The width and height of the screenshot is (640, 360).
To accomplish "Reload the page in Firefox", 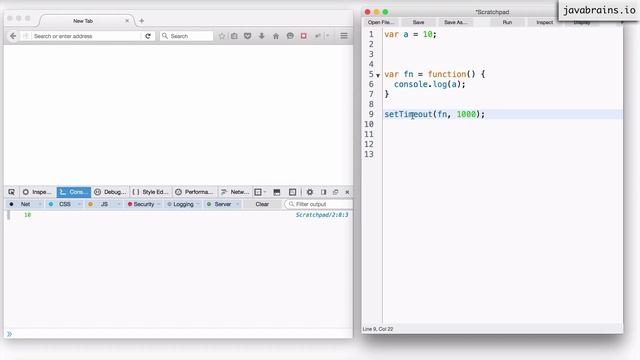I will 148,36.
